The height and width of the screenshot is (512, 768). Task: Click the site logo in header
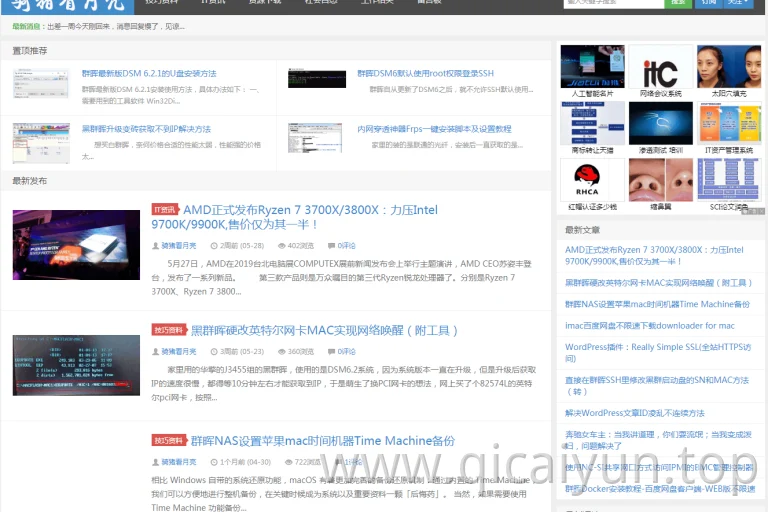(x=68, y=6)
